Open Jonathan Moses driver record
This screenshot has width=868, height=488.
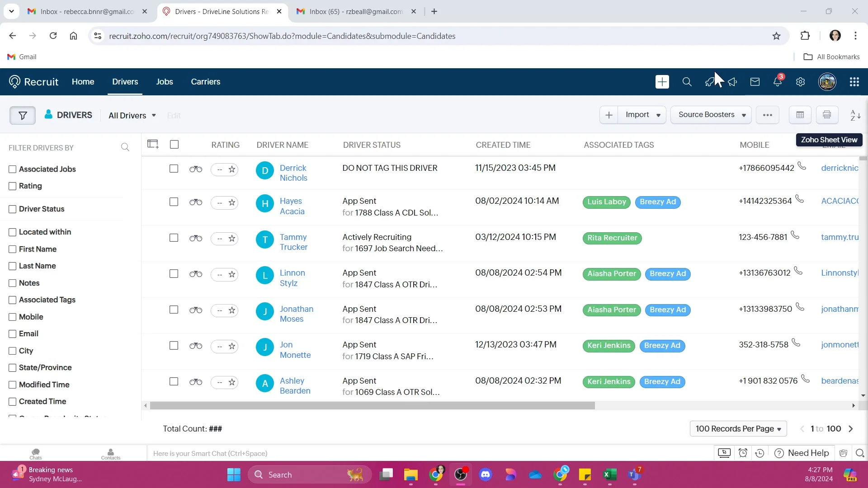click(296, 314)
